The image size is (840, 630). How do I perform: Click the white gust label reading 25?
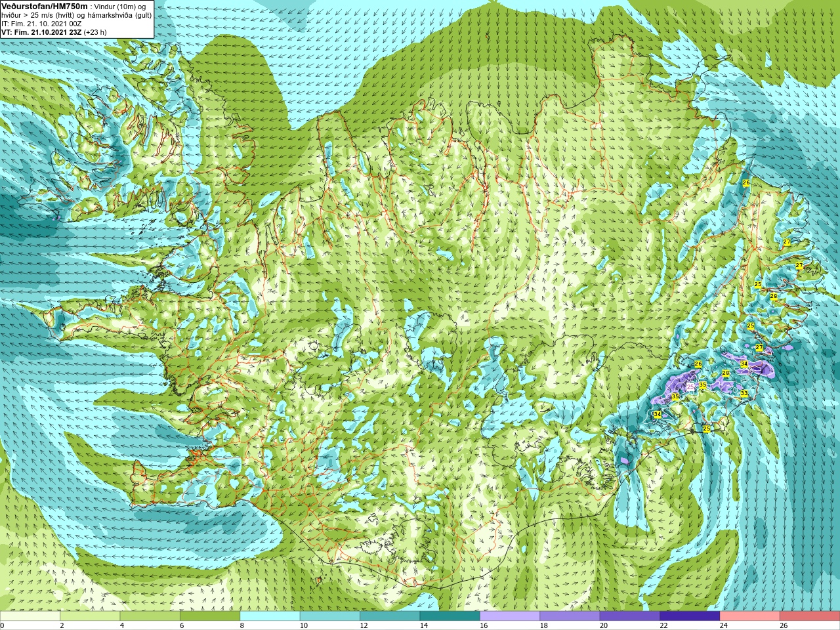click(690, 387)
